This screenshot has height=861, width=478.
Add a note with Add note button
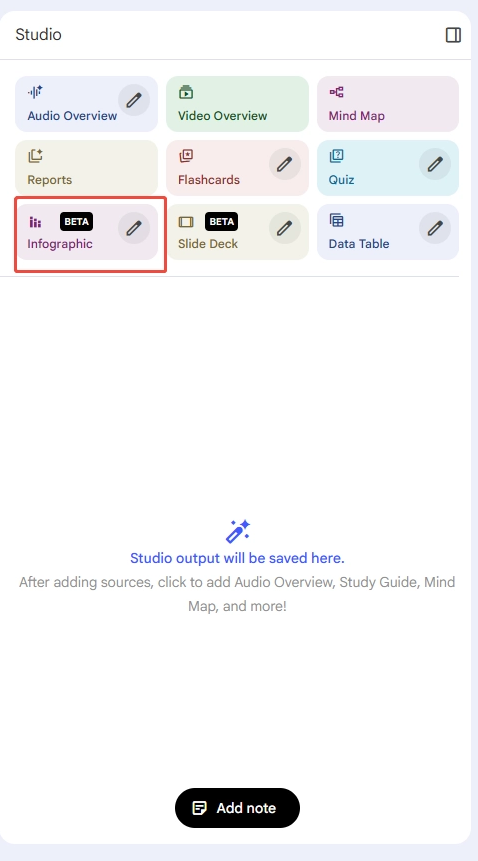tap(237, 808)
